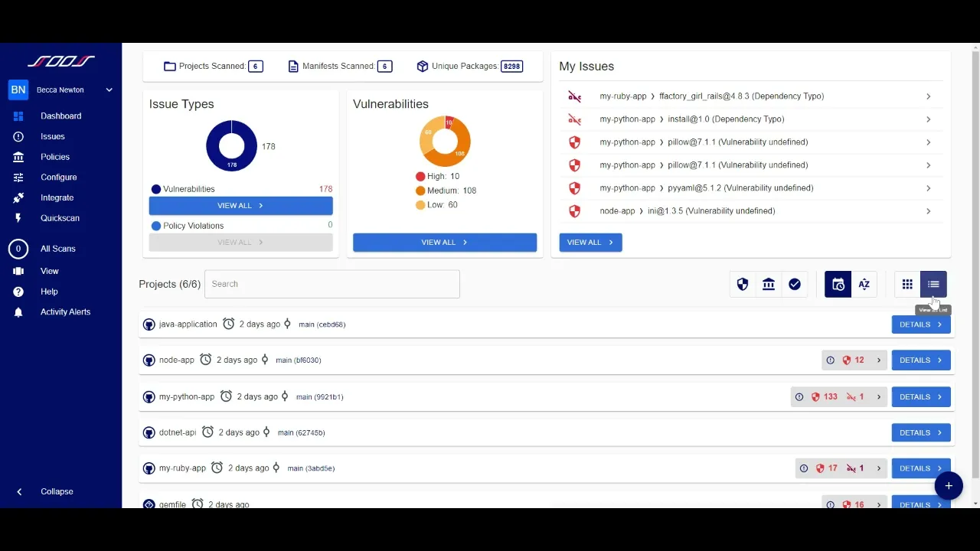Screen dimensions: 980x551
Task: Click the GitHub icon beside dotnet-api
Action: [x=149, y=433]
